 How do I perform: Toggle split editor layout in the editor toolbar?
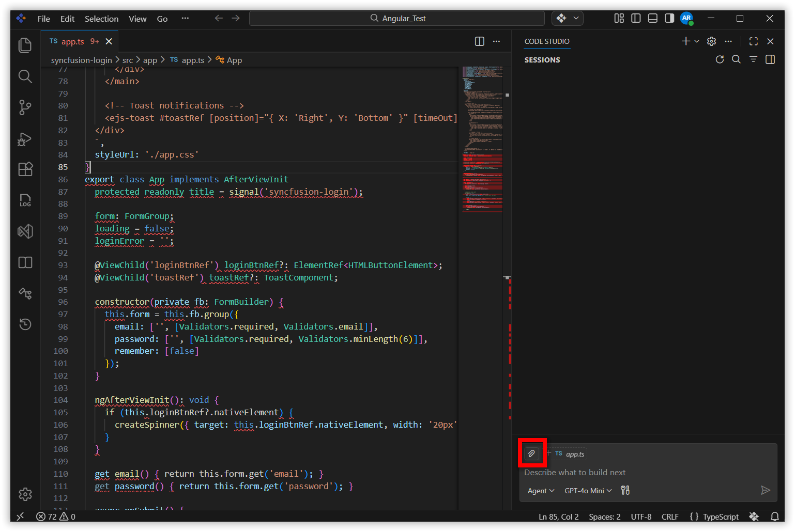[x=479, y=41]
